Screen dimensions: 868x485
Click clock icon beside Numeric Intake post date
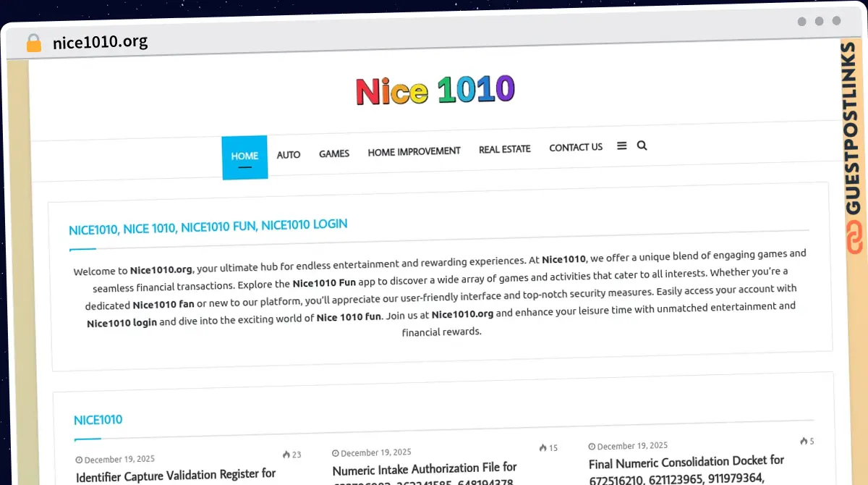click(x=336, y=453)
